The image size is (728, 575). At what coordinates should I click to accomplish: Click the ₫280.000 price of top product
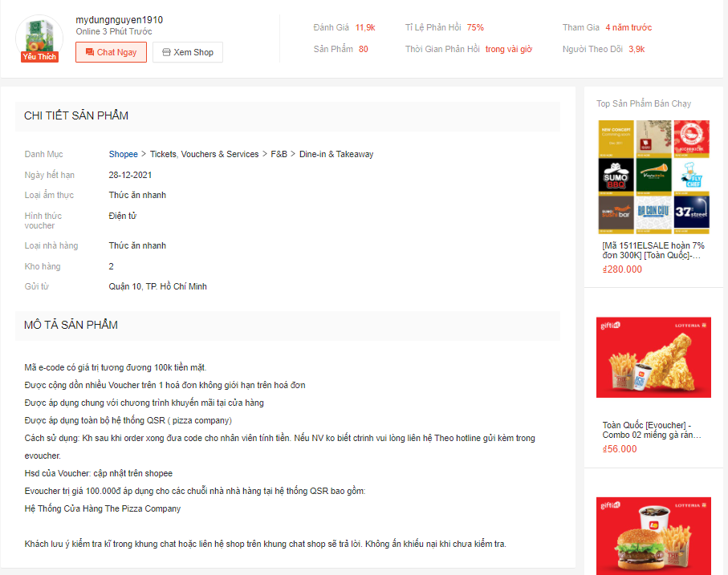tap(622, 269)
